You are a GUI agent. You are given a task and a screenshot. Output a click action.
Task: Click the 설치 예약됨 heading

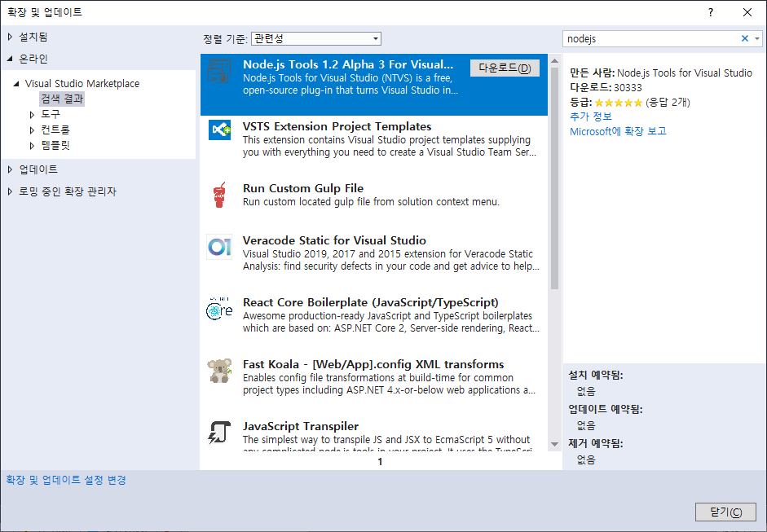(596, 376)
